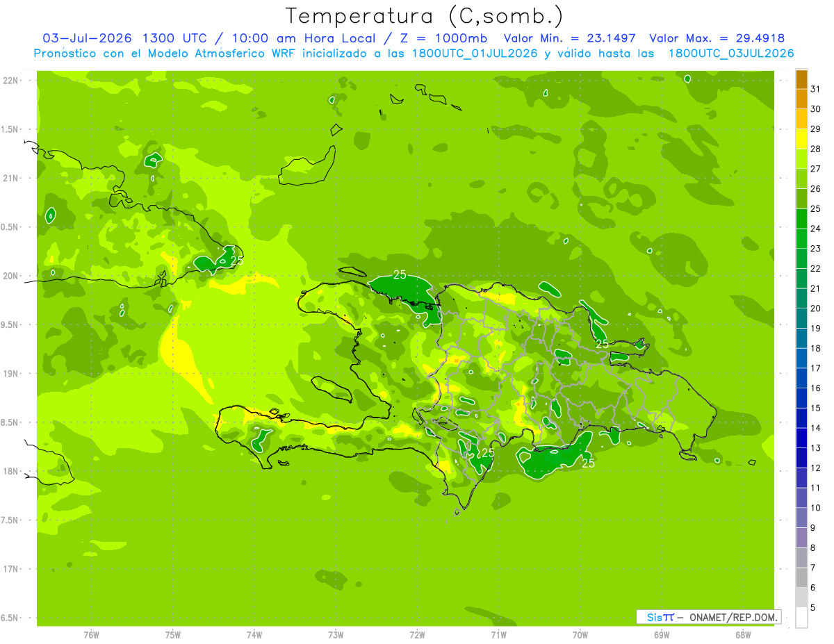Click '25' contour label on northern Haiti coast

pyautogui.click(x=400, y=275)
